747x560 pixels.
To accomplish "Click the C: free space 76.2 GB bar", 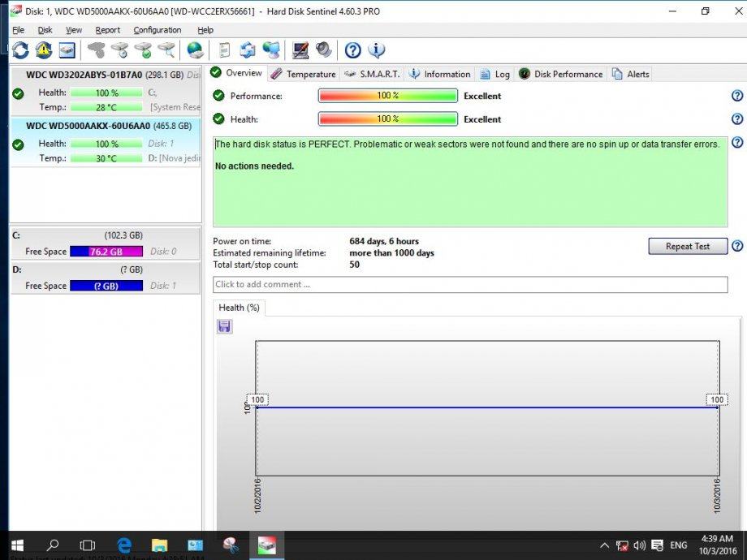I will coord(106,252).
